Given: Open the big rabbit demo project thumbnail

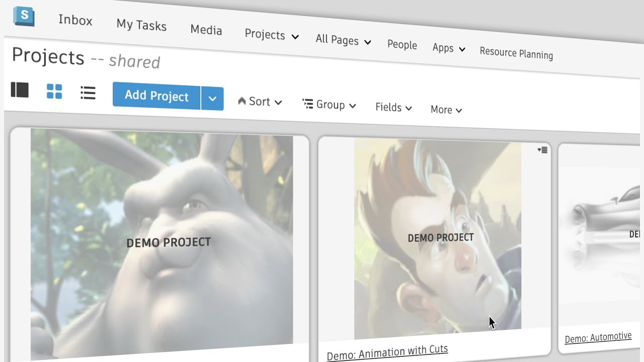Looking at the screenshot, I should pyautogui.click(x=162, y=243).
